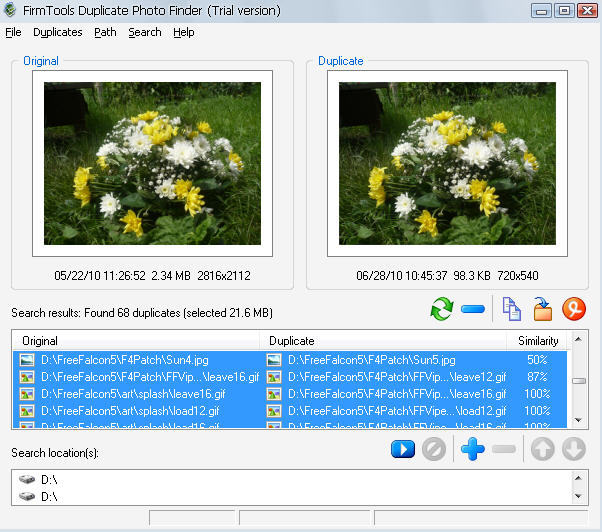
Task: Select original F4Patch leave16.gif entry
Action: click(150, 377)
